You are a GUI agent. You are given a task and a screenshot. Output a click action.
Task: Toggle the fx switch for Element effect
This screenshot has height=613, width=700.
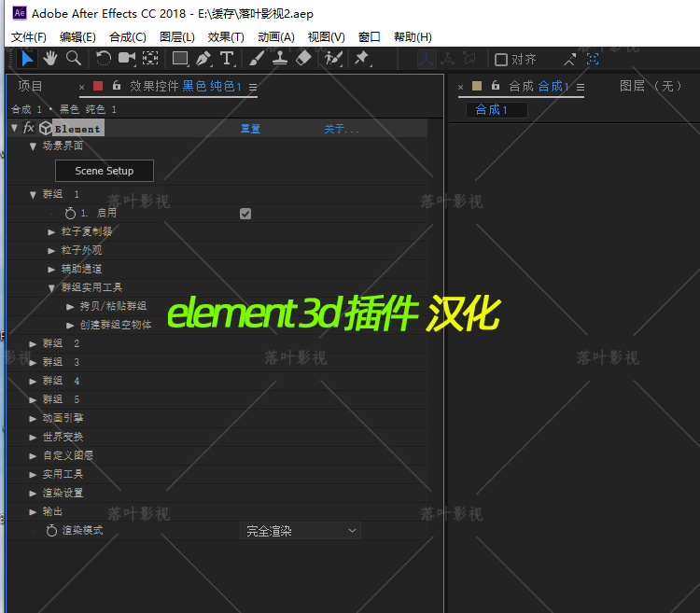tap(29, 129)
